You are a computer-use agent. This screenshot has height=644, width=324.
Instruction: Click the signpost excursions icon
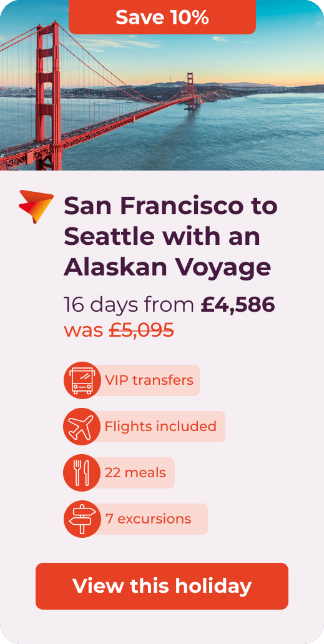[82, 518]
